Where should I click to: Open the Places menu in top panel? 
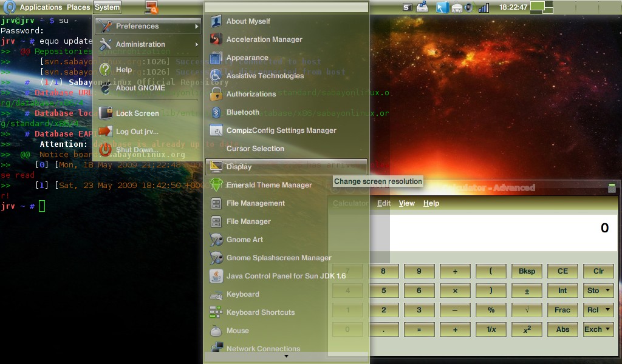click(78, 7)
